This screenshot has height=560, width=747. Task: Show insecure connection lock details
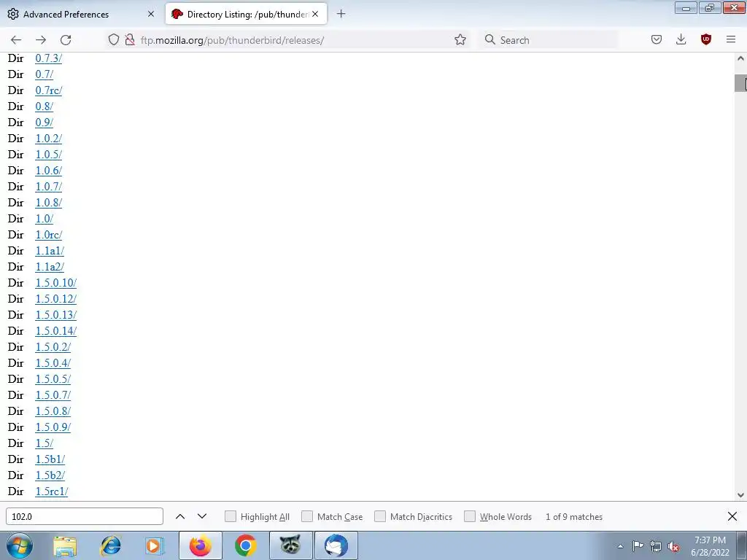click(130, 40)
